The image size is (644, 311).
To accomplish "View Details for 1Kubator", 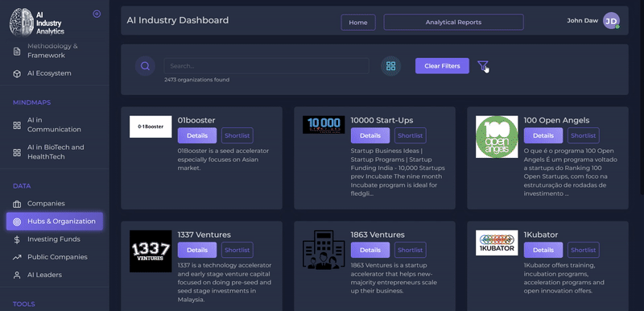I will click(x=543, y=250).
